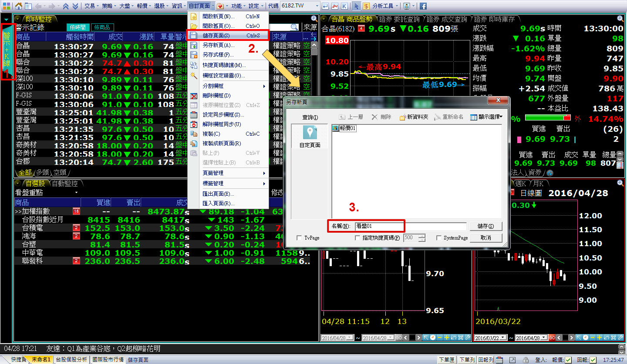Click the padlock icon in the status bar
Viewport: 627px width, 364px height.
pyautogui.click(x=526, y=360)
